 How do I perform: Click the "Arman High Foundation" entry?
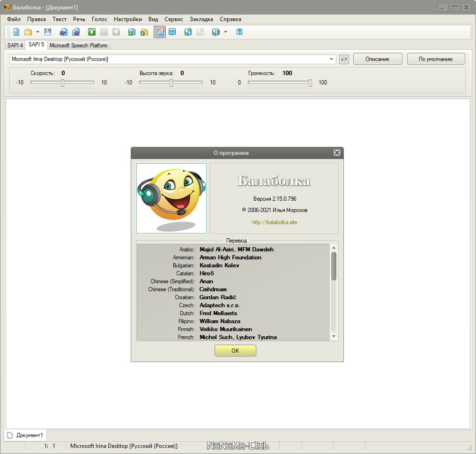(x=231, y=257)
